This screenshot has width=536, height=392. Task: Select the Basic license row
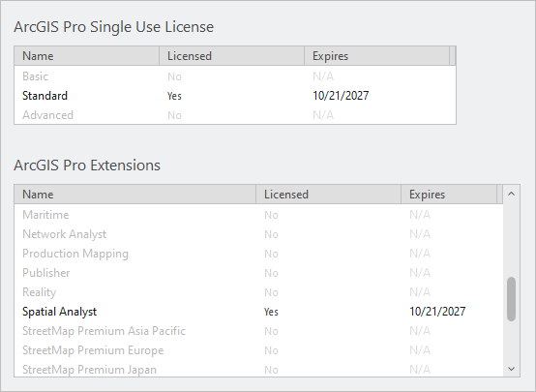pyautogui.click(x=235, y=76)
